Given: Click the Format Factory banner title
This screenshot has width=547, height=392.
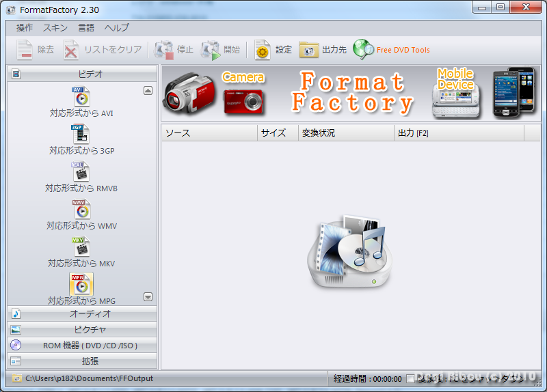Looking at the screenshot, I should coord(352,92).
